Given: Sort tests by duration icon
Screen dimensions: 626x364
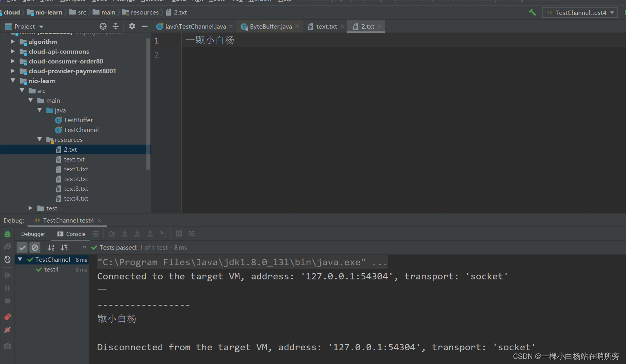Looking at the screenshot, I should tap(64, 248).
